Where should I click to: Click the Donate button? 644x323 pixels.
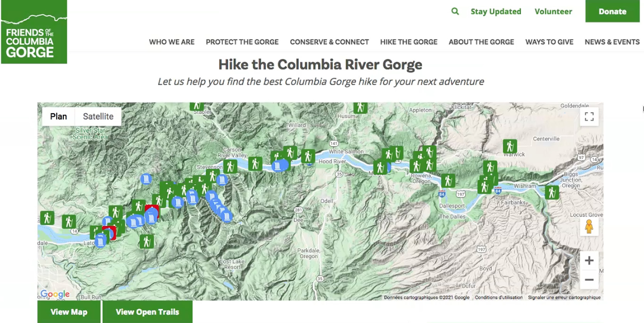coord(612,12)
